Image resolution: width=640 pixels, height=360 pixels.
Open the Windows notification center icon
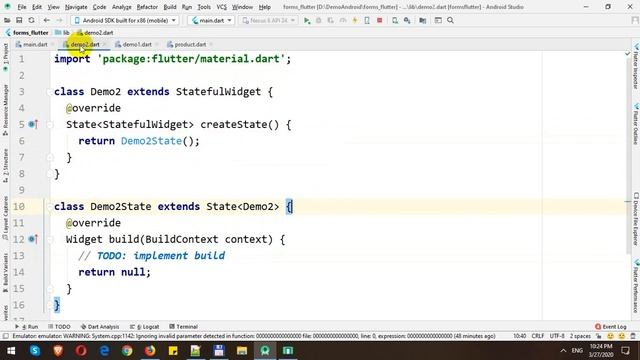coord(626,351)
